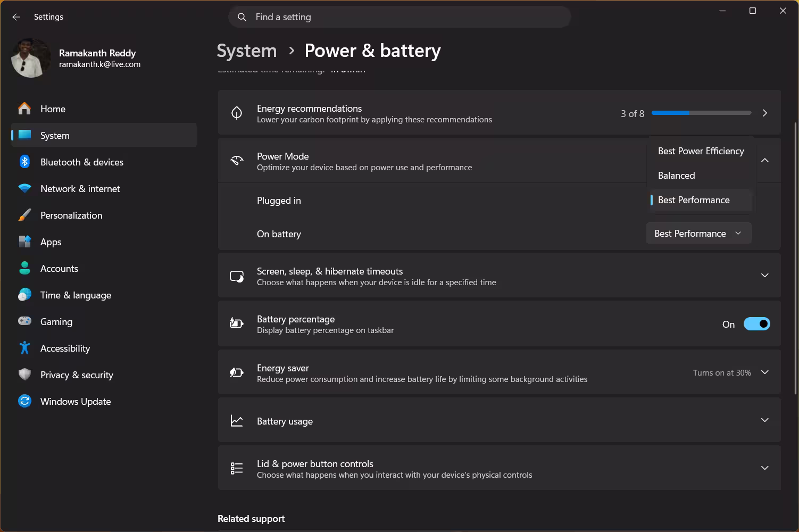Click the Bluetooth icon in sidebar

24,162
